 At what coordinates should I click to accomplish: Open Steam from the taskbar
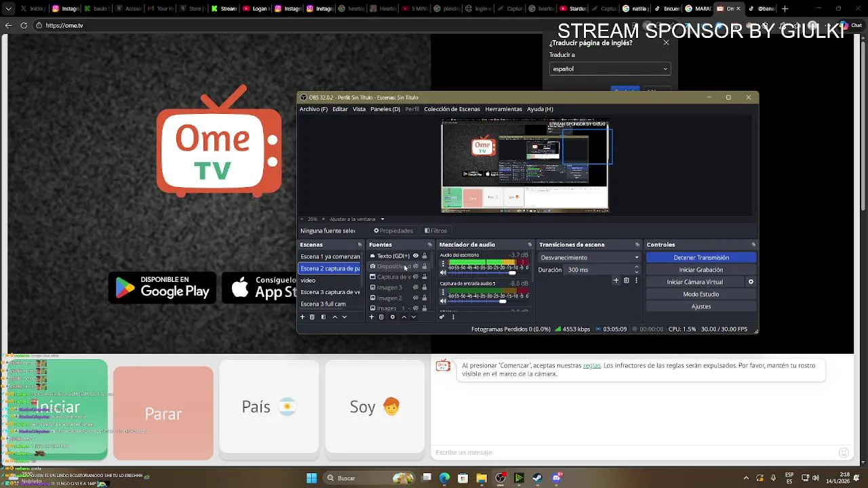pos(537,478)
